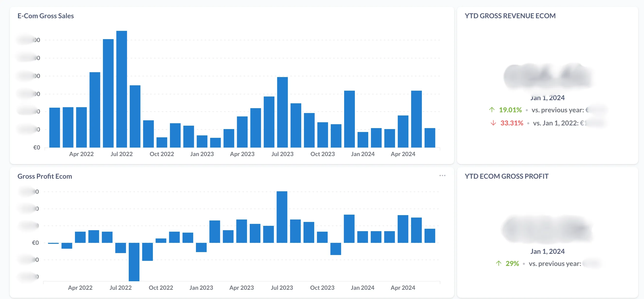Click Oct 2022 axis label in Gross Profit
Screen dimensions: 644x299
click(x=161, y=288)
